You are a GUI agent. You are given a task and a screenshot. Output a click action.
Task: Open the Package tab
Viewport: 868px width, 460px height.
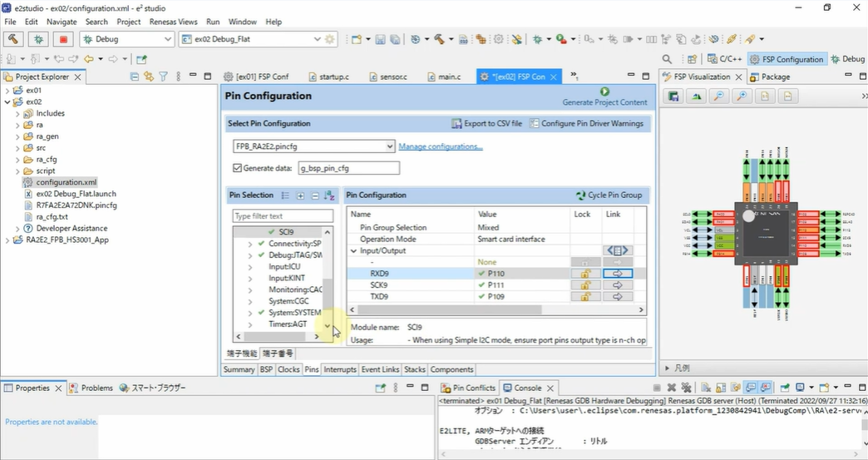coord(771,77)
